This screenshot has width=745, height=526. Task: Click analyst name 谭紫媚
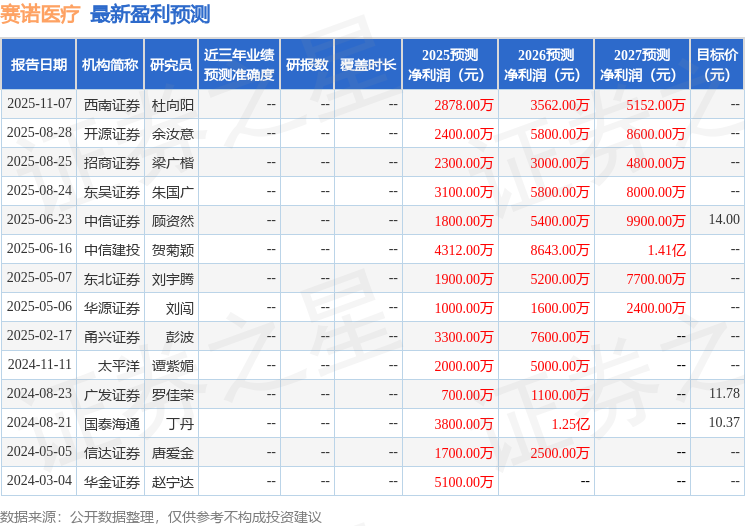(x=173, y=366)
